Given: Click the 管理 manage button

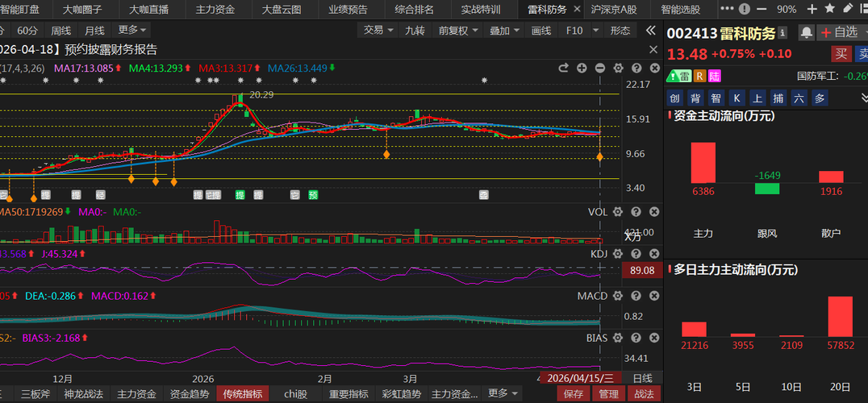Looking at the screenshot, I should point(609,393).
